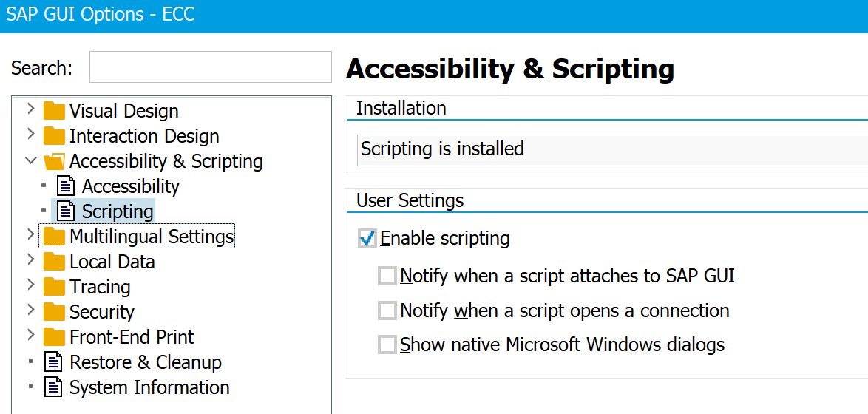Click the Interaction Design folder icon
This screenshot has height=414, width=868.
(54, 137)
